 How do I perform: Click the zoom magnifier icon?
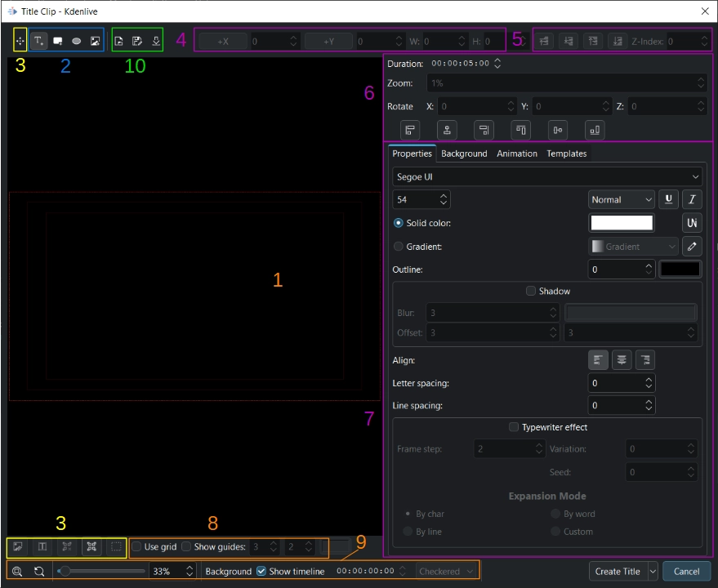(18, 571)
